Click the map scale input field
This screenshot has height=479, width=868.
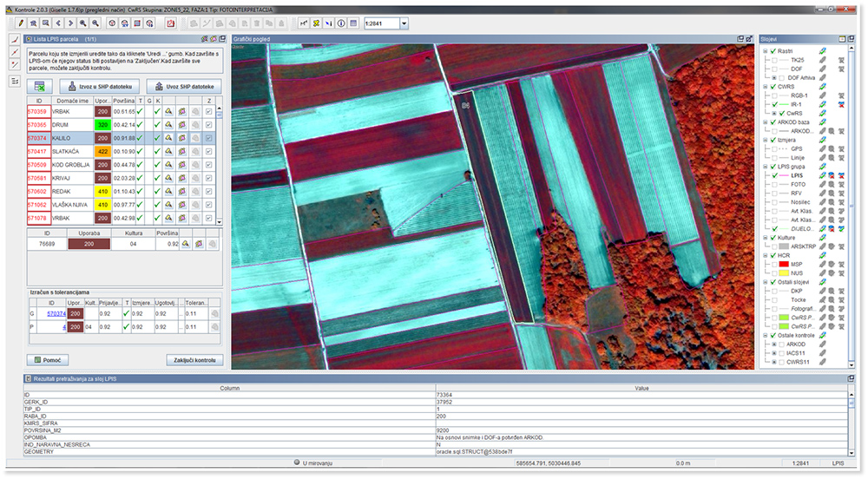click(x=381, y=23)
